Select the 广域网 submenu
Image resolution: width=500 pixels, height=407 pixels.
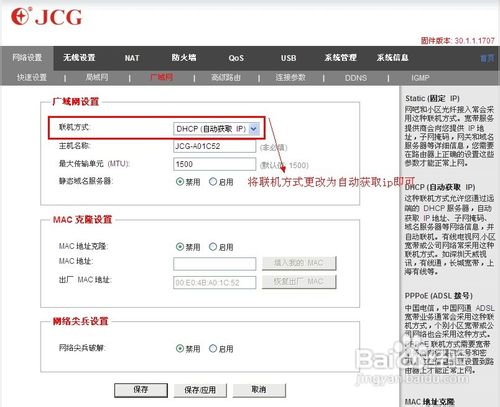(161, 77)
